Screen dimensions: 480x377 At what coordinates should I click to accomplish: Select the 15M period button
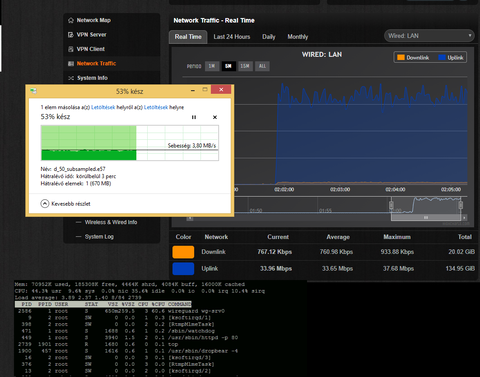(245, 66)
